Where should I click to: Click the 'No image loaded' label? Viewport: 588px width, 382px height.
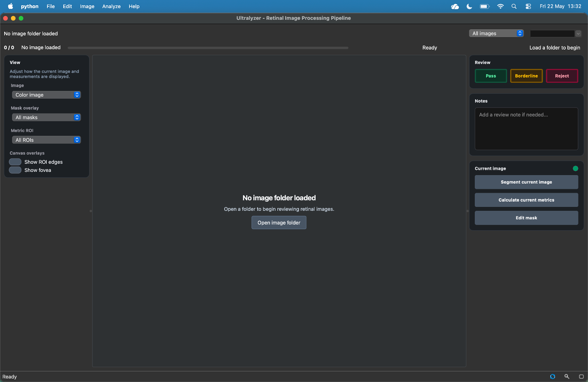click(41, 47)
